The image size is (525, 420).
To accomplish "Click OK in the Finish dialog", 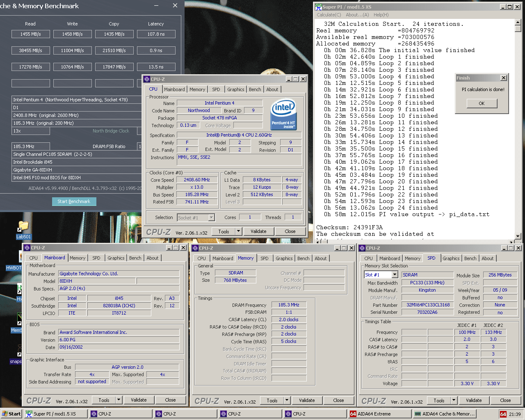I will pos(482,103).
